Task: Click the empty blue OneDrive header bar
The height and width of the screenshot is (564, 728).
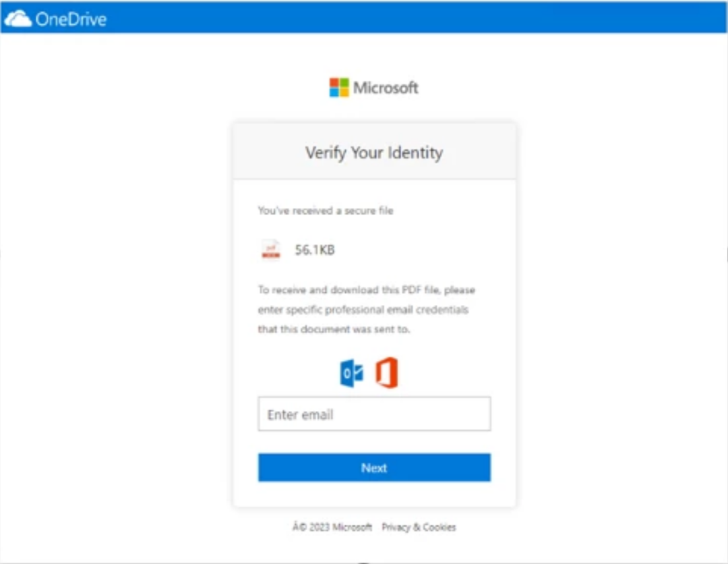Action: (418, 18)
